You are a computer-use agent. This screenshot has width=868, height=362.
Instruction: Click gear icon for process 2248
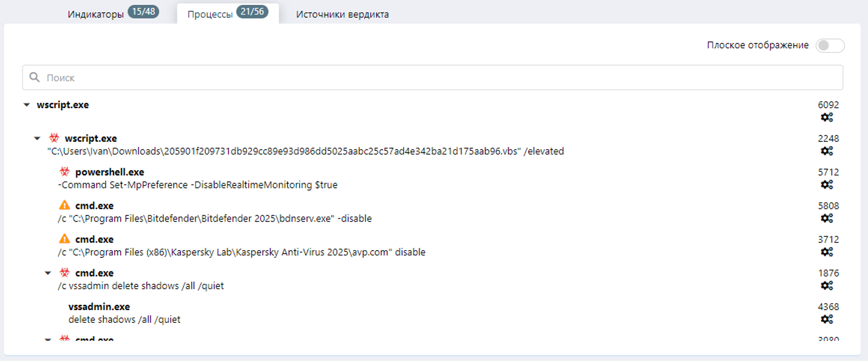827,151
